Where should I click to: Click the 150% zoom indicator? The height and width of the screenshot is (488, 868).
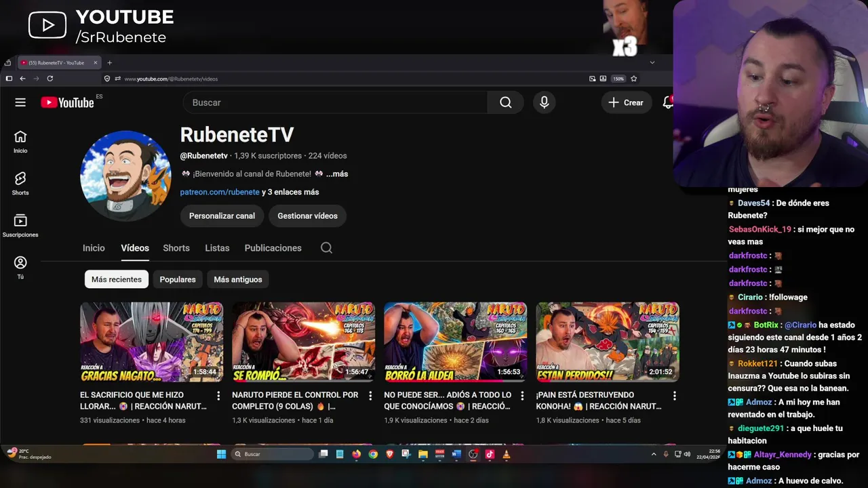tap(618, 79)
